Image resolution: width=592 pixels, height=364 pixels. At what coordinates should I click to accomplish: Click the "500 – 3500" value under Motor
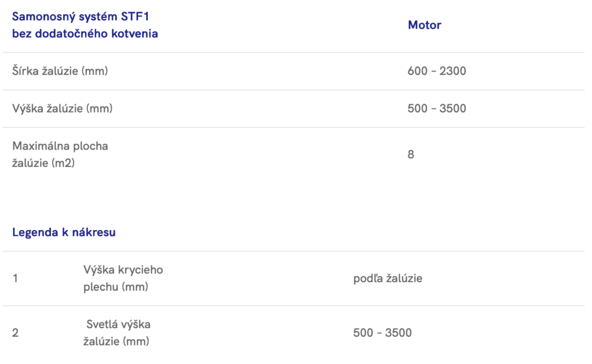436,109
